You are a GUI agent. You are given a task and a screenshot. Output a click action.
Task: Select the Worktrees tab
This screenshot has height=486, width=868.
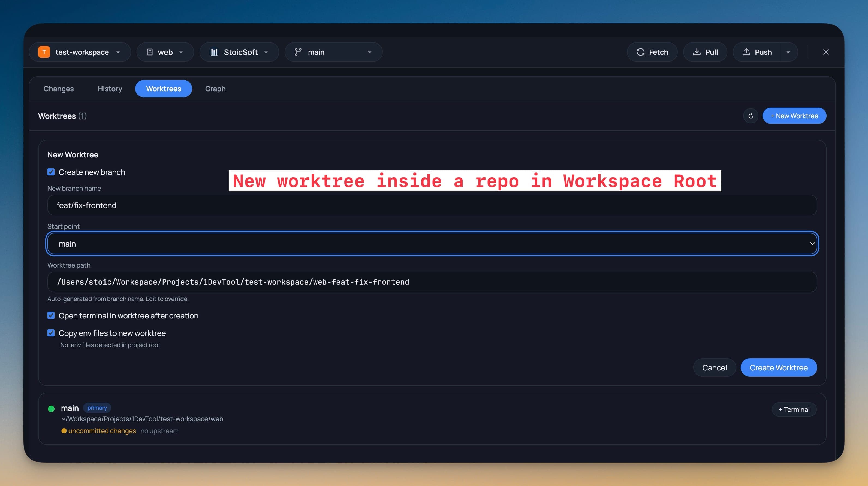point(164,89)
